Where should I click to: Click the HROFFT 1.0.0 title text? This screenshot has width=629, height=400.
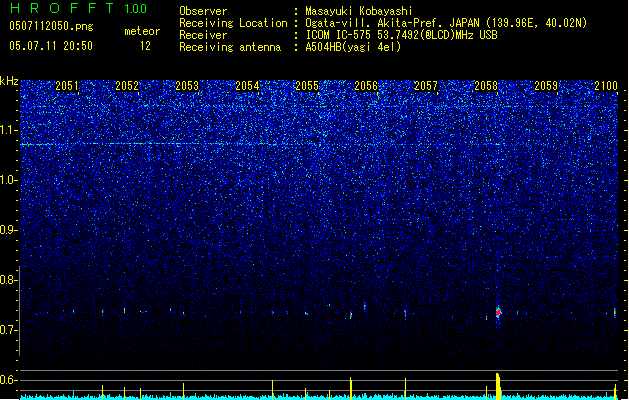point(78,8)
